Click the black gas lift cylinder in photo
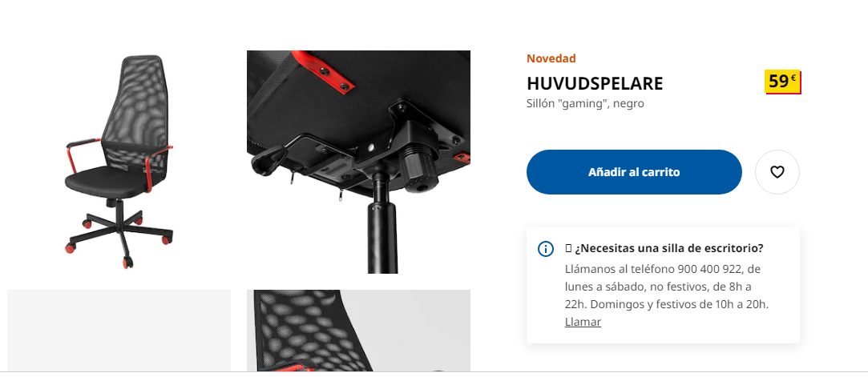 [382, 224]
